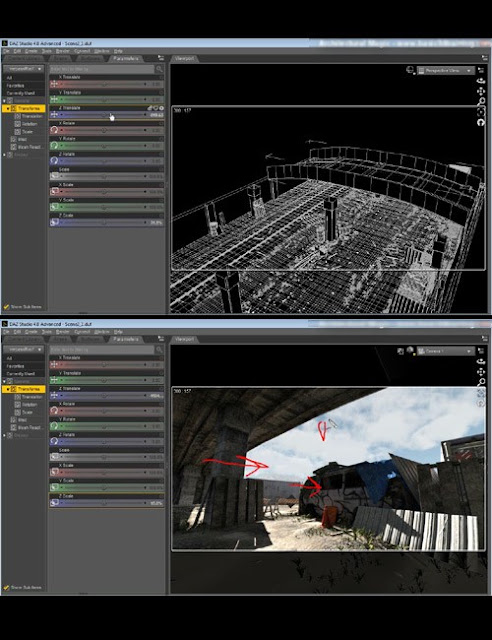Select orbit camera tool beside wireframe viewport
The height and width of the screenshot is (640, 492).
click(x=481, y=81)
